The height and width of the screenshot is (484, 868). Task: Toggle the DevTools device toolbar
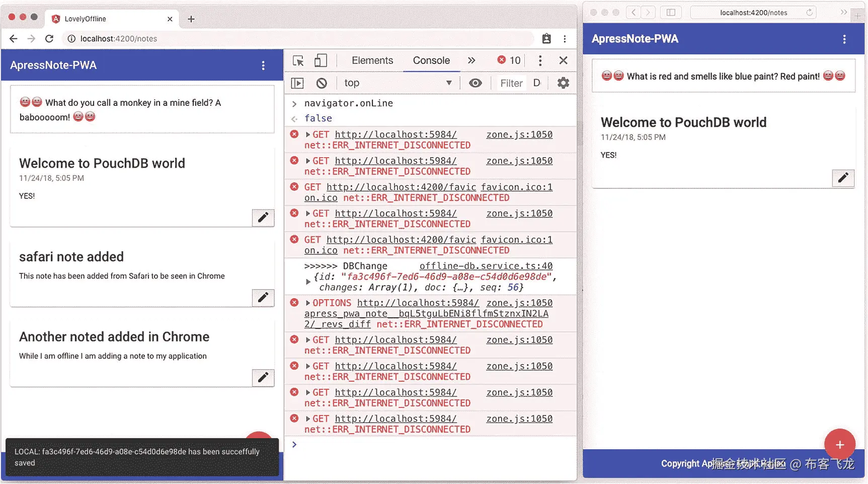pos(321,61)
